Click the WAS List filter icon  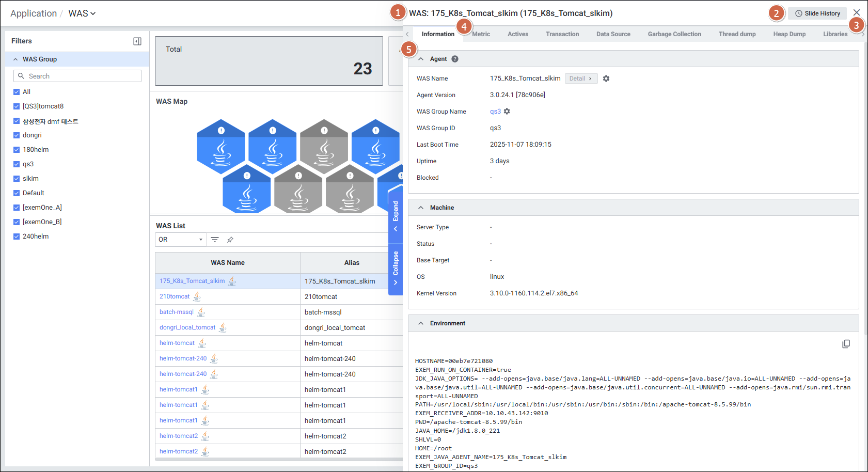pyautogui.click(x=215, y=240)
